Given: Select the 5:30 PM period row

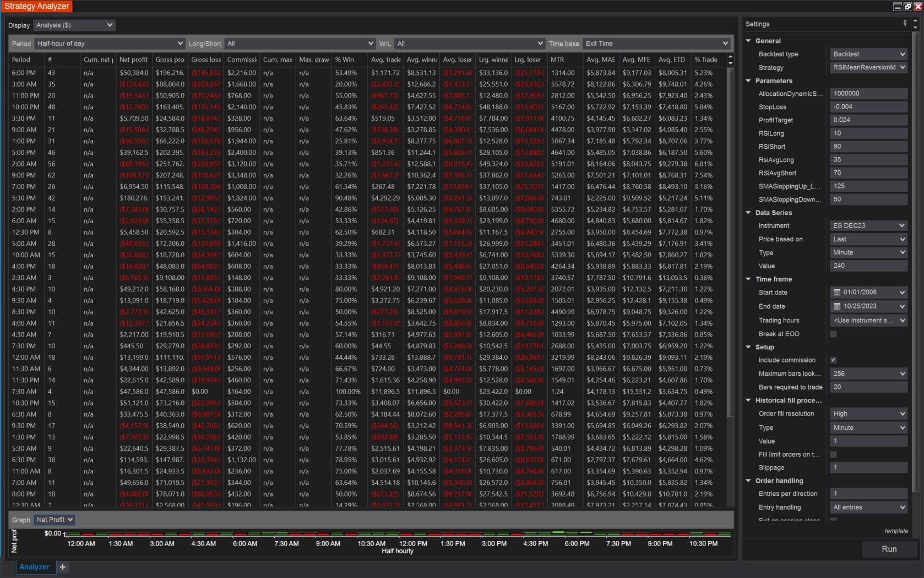Looking at the screenshot, I should (368, 198).
